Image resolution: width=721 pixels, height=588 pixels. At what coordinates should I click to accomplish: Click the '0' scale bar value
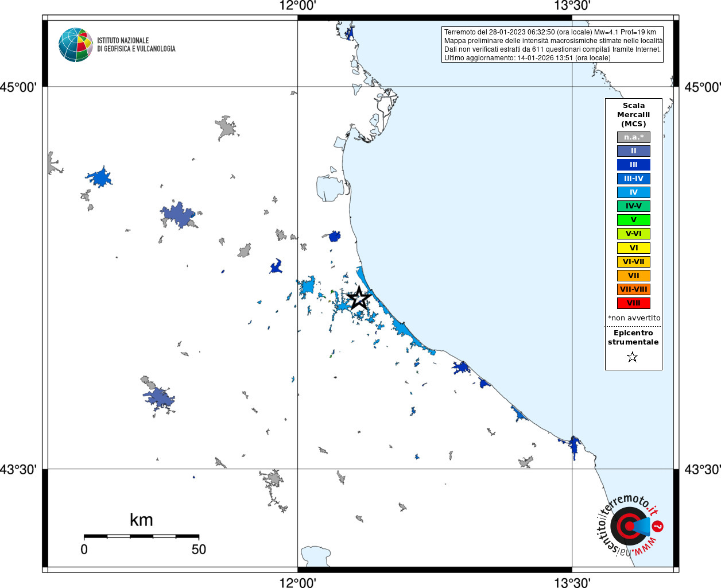pyautogui.click(x=84, y=550)
